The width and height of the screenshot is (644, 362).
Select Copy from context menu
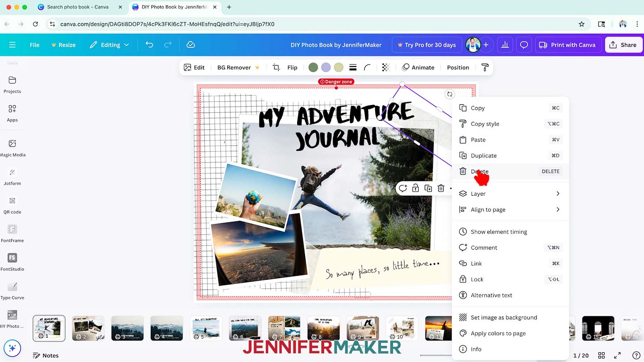click(510, 108)
